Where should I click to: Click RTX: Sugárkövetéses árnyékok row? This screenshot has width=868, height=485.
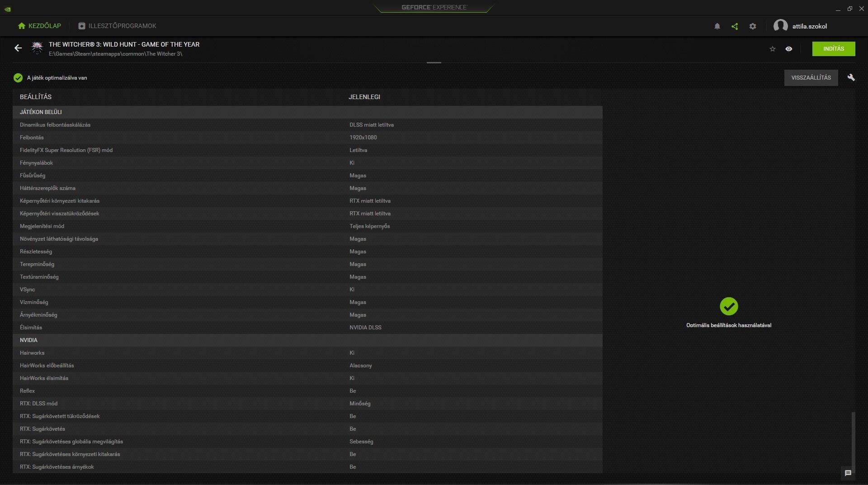click(x=307, y=467)
